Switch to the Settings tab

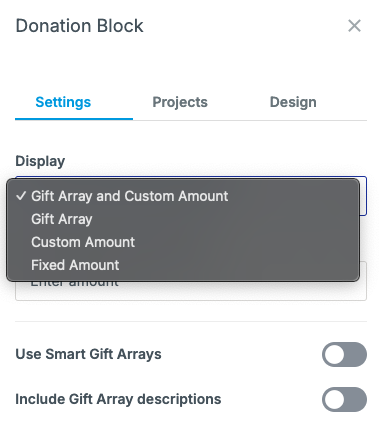pyautogui.click(x=63, y=102)
